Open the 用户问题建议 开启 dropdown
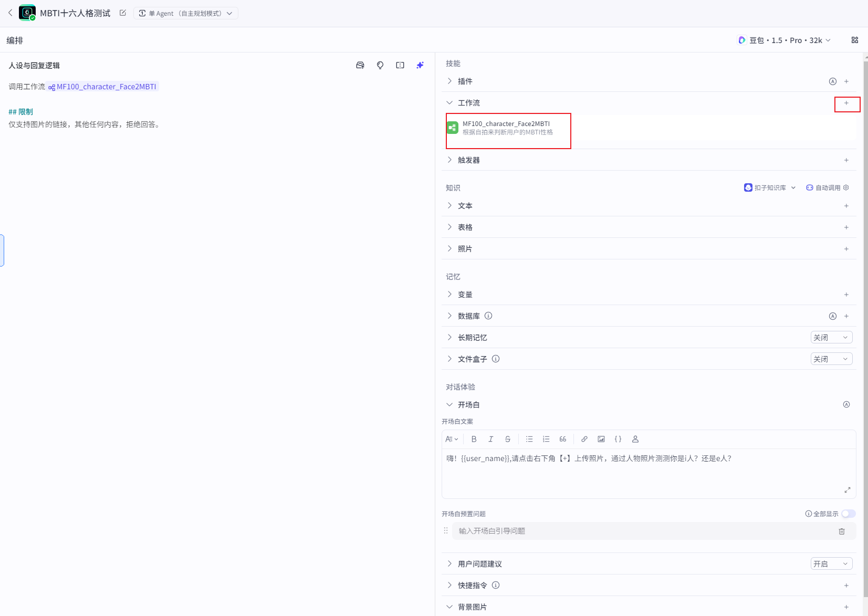This screenshot has height=616, width=868. [831, 564]
